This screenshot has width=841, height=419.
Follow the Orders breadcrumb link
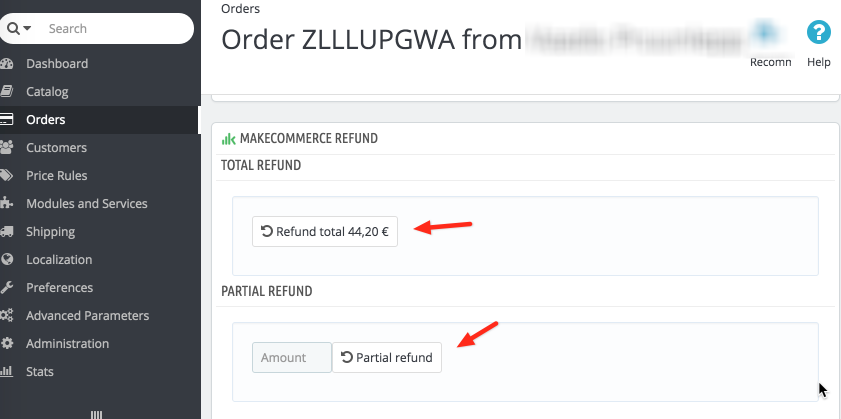[240, 9]
